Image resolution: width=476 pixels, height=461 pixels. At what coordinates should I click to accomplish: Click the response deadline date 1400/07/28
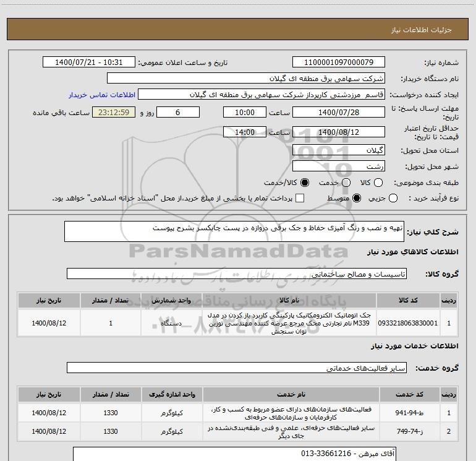coord(339,113)
